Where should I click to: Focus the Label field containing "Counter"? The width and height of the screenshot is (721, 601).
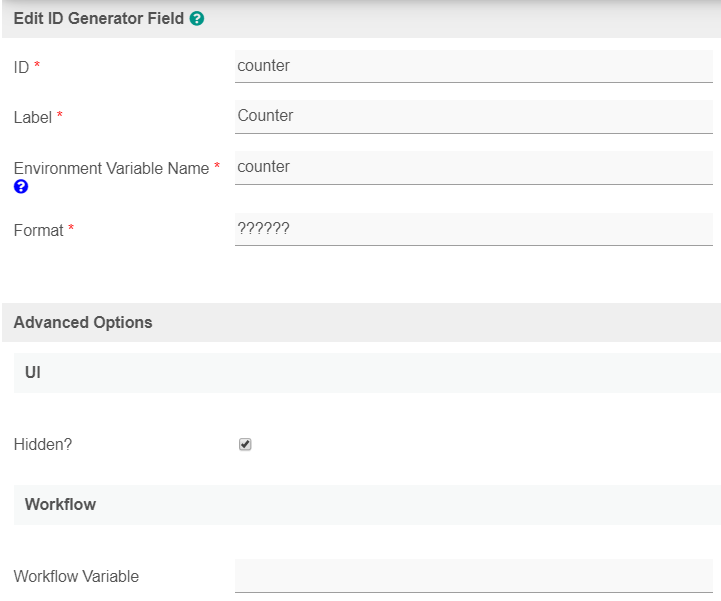pos(473,116)
